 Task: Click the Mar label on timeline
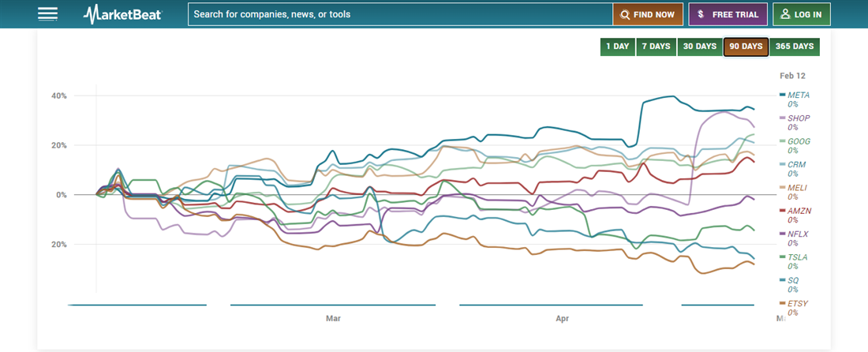click(x=333, y=319)
